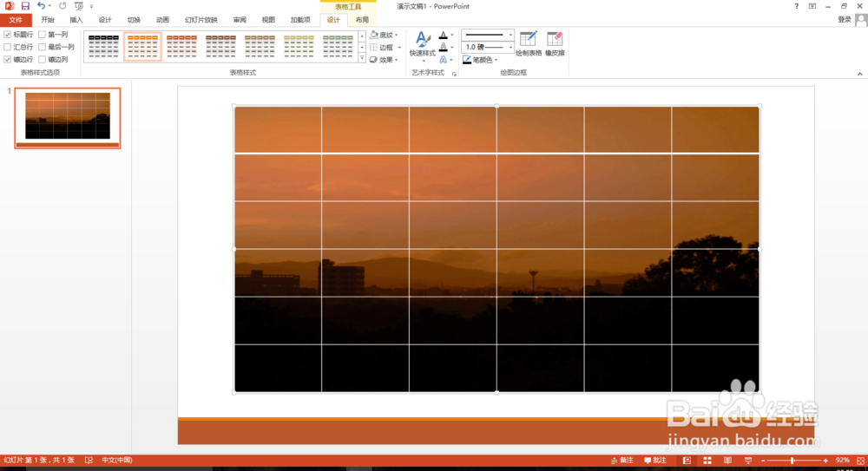868x471 pixels.
Task: Switch to the Animations (动画) tab
Action: tap(163, 20)
